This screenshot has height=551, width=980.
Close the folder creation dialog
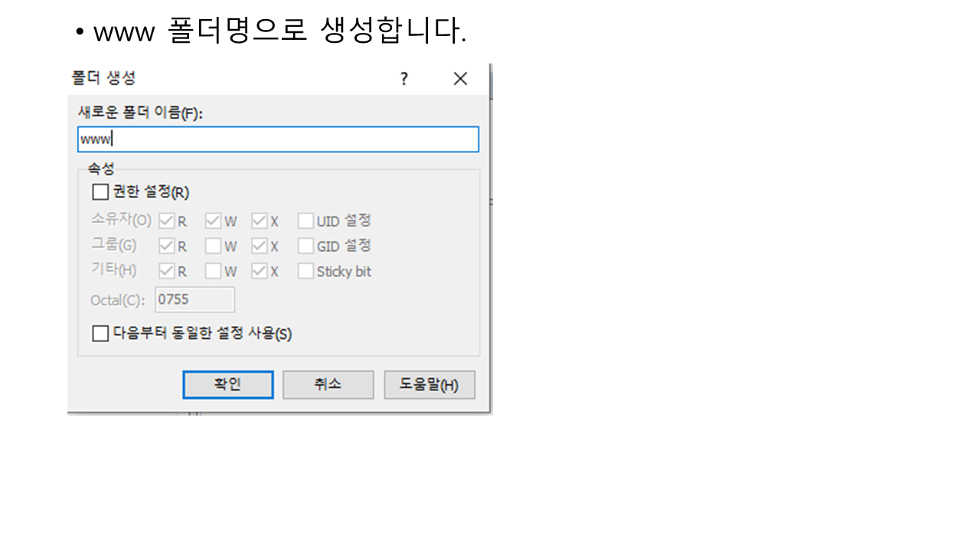[460, 79]
